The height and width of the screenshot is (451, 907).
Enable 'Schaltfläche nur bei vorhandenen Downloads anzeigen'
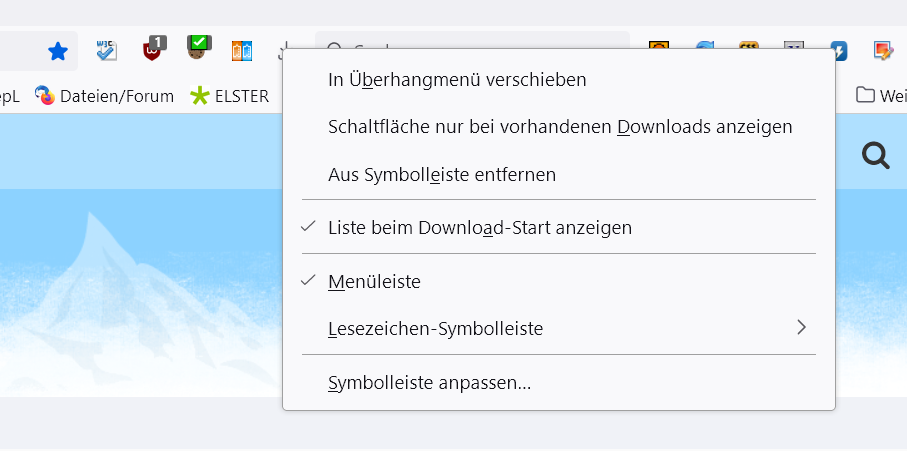click(560, 127)
